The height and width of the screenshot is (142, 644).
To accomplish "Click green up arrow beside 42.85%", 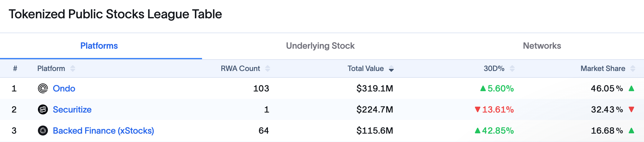I will tap(478, 131).
